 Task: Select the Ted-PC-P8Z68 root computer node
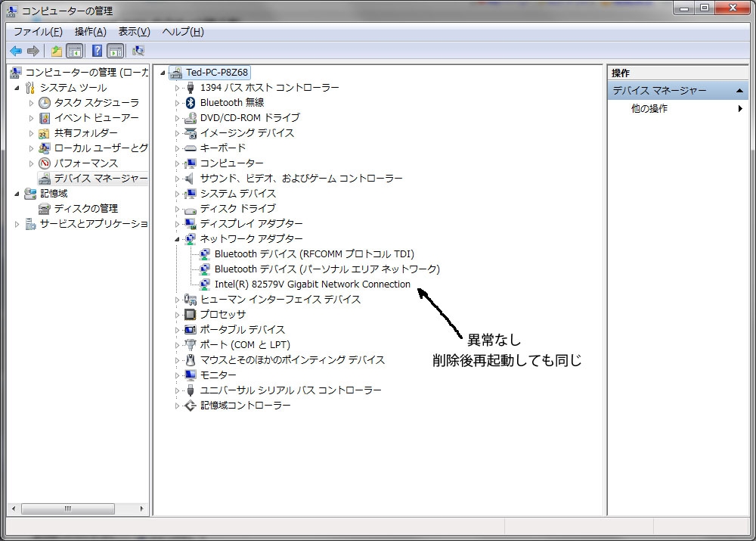[217, 73]
